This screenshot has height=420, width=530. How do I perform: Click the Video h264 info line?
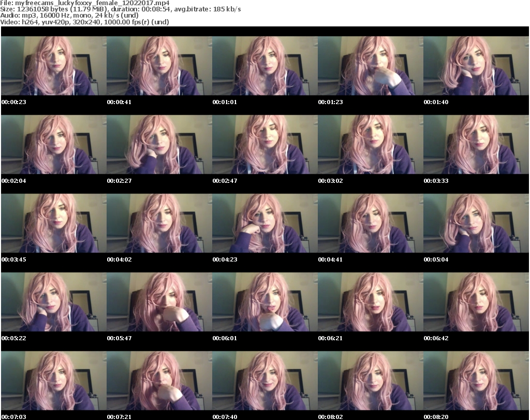84,22
